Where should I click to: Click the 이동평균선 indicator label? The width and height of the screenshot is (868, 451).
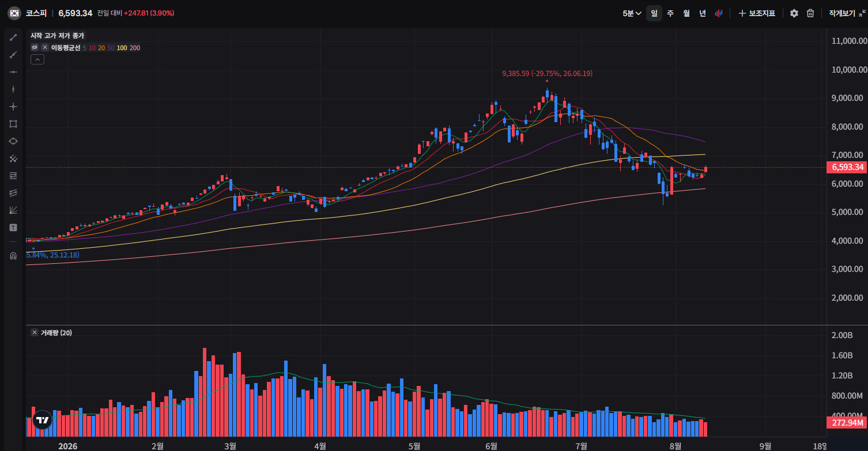click(66, 48)
